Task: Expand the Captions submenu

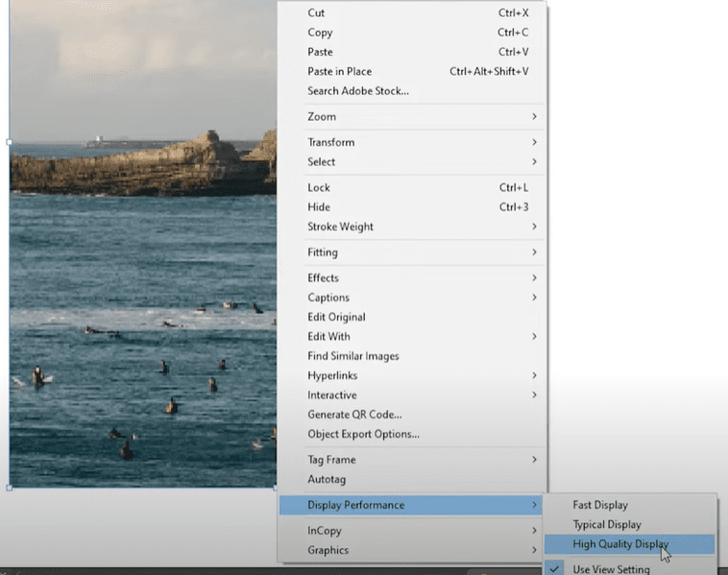Action: tap(412, 298)
